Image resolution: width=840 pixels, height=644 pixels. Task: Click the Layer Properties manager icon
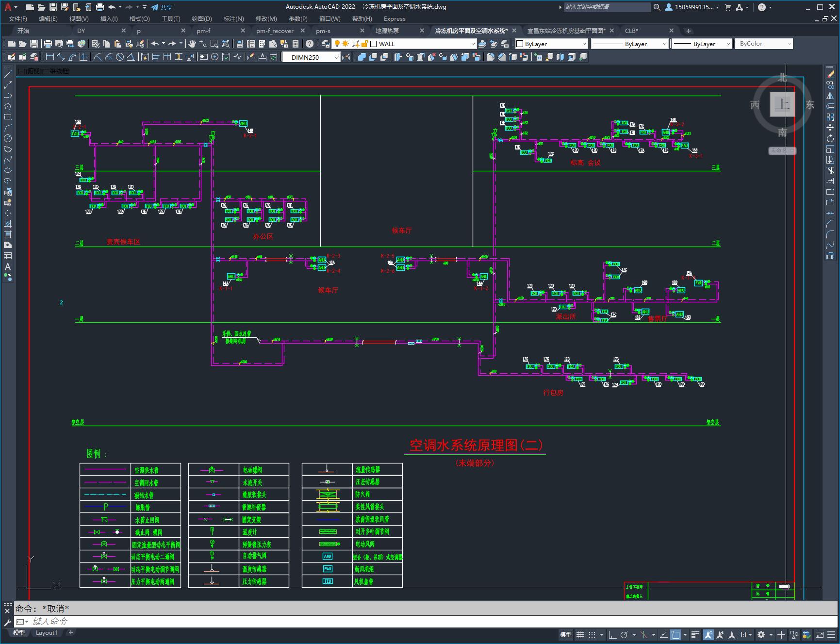326,44
